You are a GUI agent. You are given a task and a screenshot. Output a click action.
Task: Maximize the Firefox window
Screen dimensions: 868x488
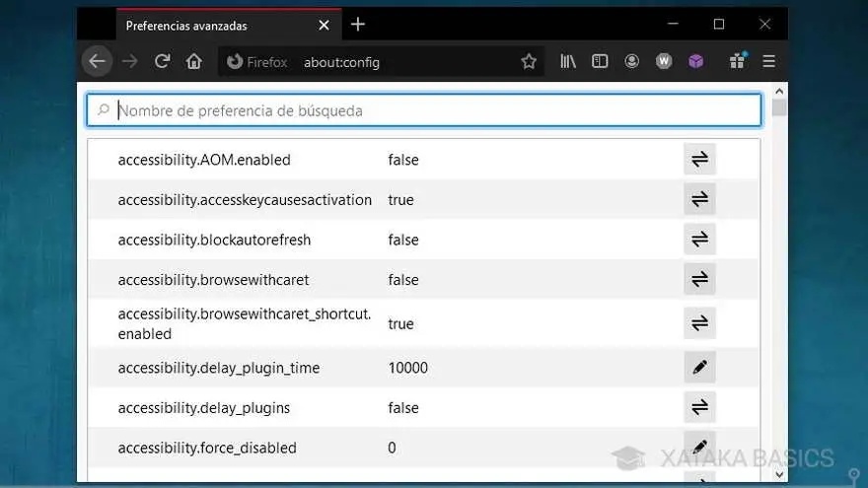click(718, 25)
